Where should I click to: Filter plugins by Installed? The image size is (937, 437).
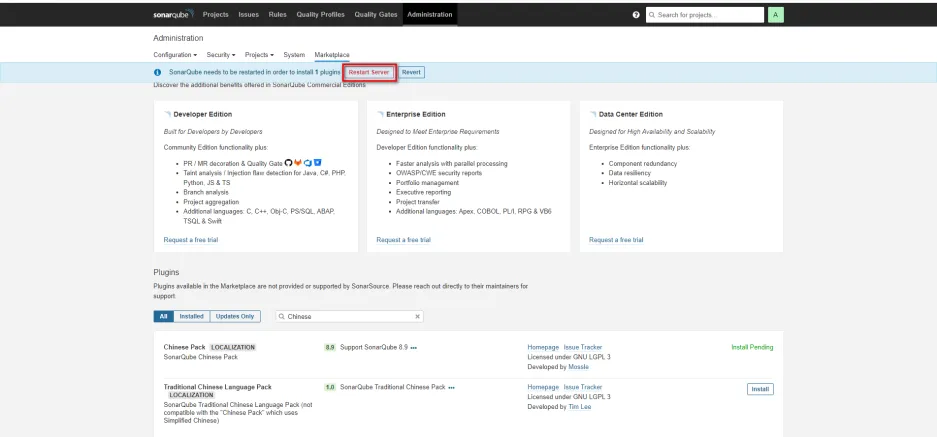(191, 316)
